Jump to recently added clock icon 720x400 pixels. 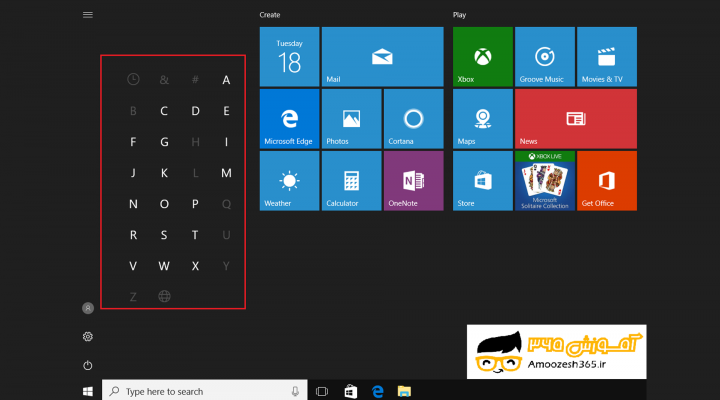[133, 79]
